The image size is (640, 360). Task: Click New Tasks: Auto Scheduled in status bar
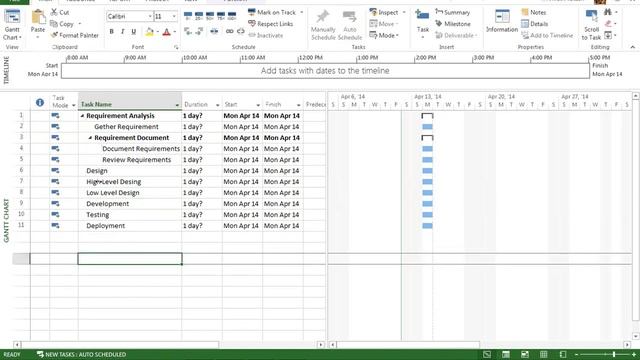[81, 354]
